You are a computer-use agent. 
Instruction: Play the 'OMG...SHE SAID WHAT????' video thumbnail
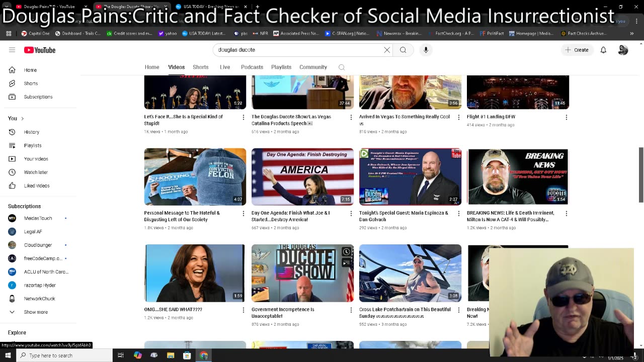point(195,274)
